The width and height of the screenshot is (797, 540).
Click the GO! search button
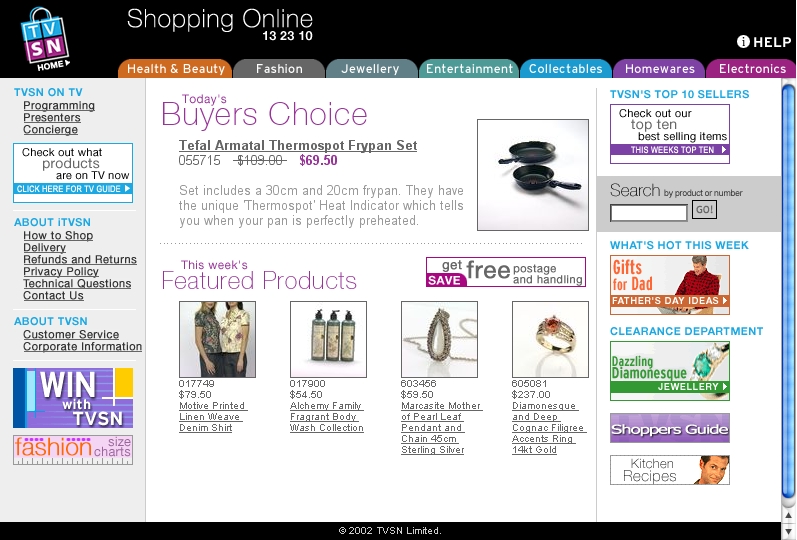(704, 209)
